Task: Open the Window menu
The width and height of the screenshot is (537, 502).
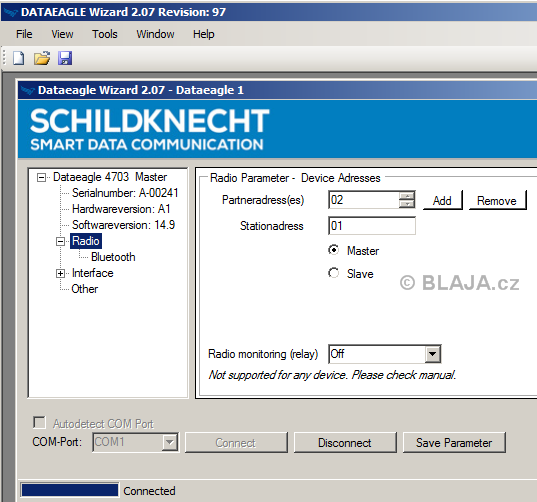Action: 155,34
